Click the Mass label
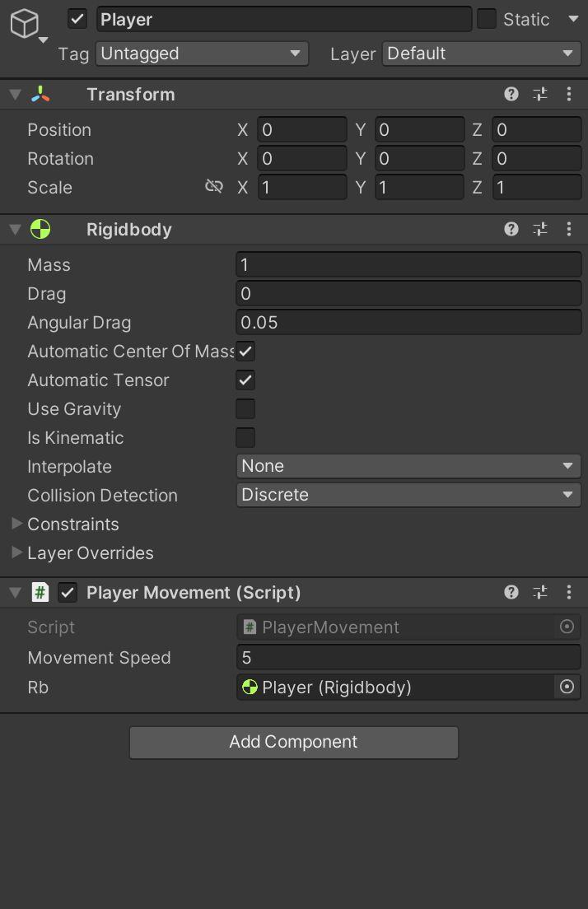This screenshot has width=588, height=909. 49,264
